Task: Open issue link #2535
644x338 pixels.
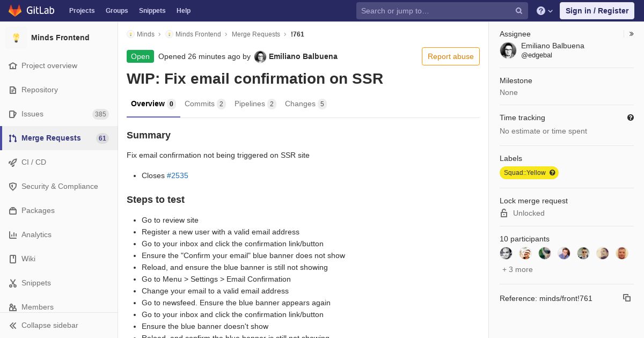Action: (178, 175)
